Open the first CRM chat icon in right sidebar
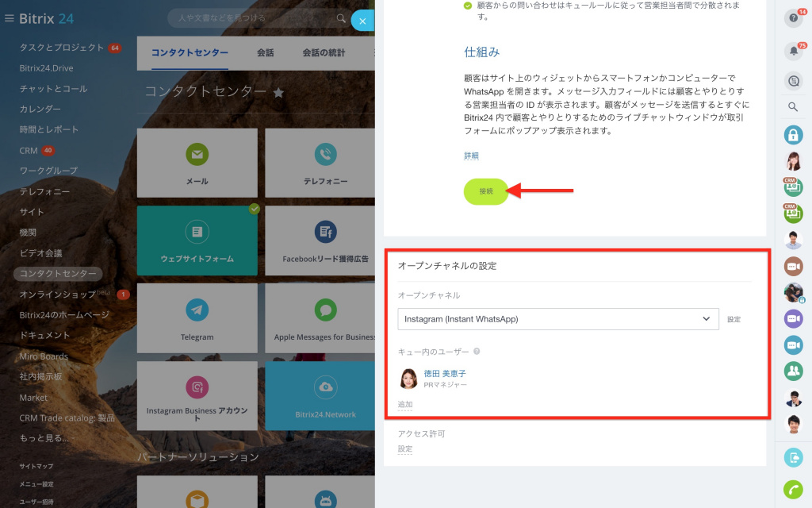 tap(793, 187)
